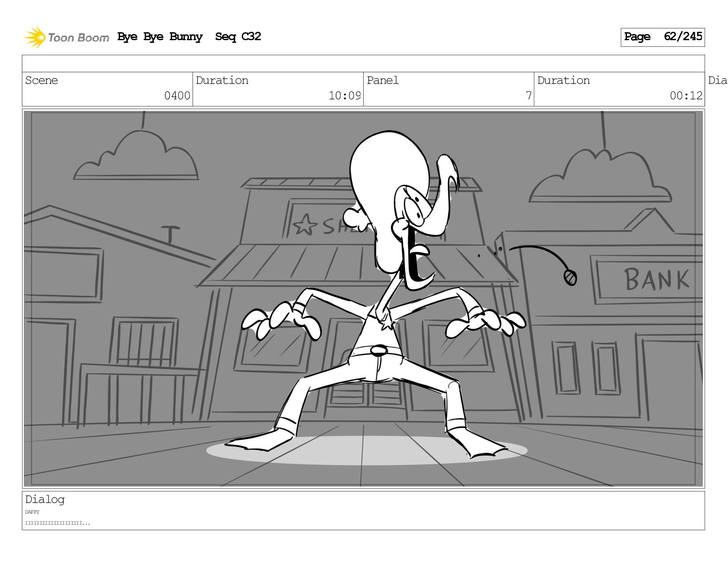Screen dimensions: 728x563
Task: Select the 'Seq C32' sequence label
Action: pyautogui.click(x=238, y=37)
